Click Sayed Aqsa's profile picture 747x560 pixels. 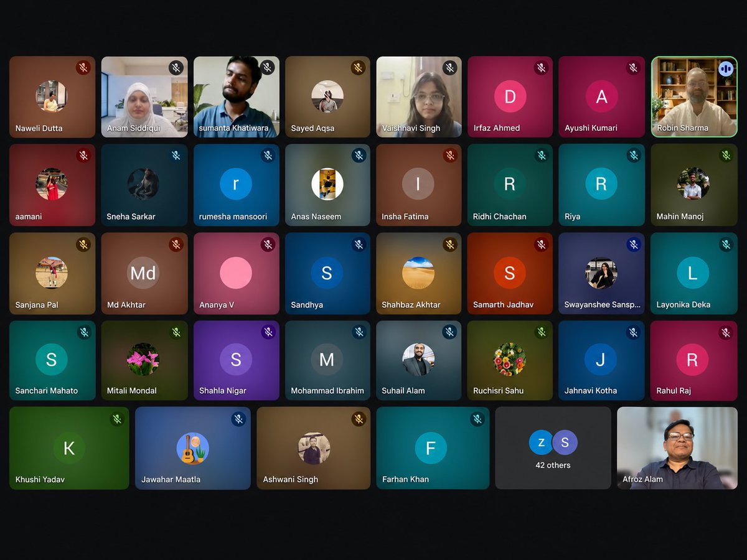coord(327,96)
